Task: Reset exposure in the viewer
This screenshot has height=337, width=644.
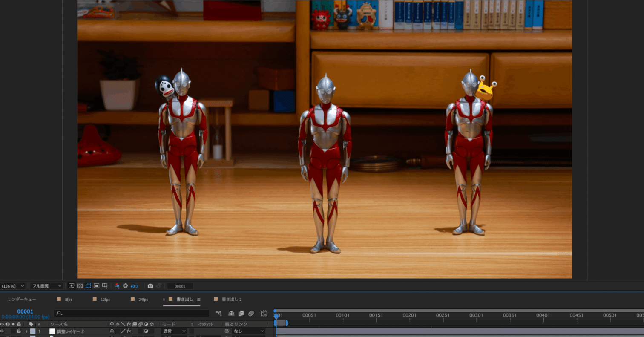Action: pyautogui.click(x=125, y=285)
